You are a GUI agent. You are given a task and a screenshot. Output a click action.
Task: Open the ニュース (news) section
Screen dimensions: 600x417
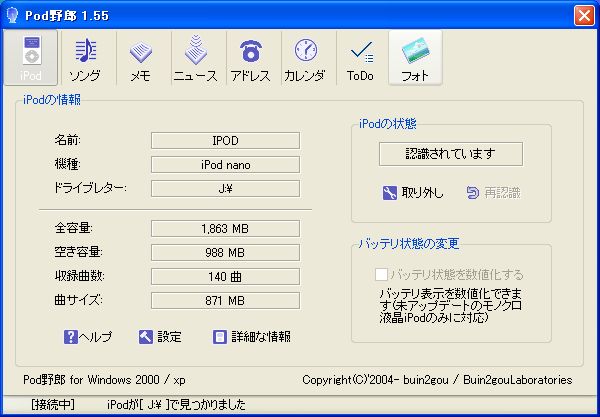(x=196, y=58)
